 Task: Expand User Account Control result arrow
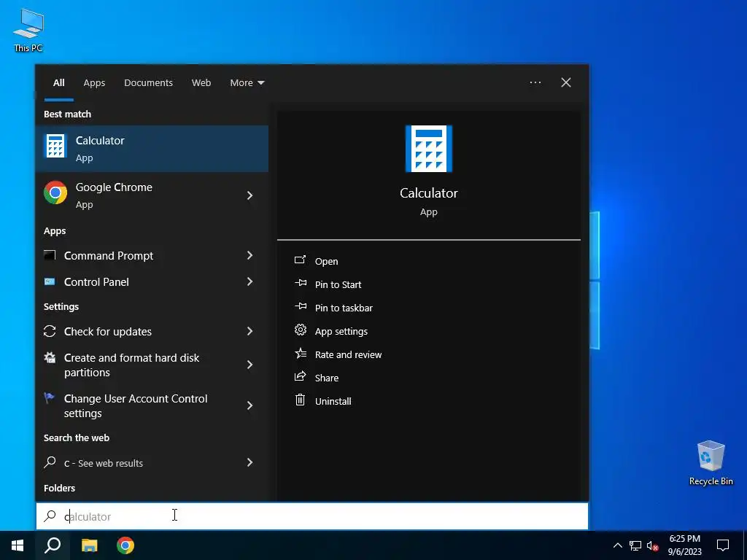(x=249, y=405)
